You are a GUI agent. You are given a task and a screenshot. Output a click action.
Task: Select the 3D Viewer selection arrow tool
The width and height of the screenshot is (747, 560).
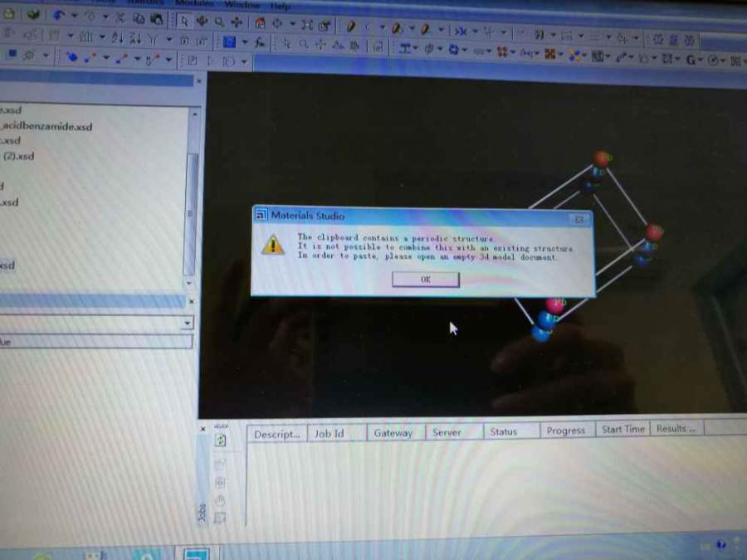184,21
